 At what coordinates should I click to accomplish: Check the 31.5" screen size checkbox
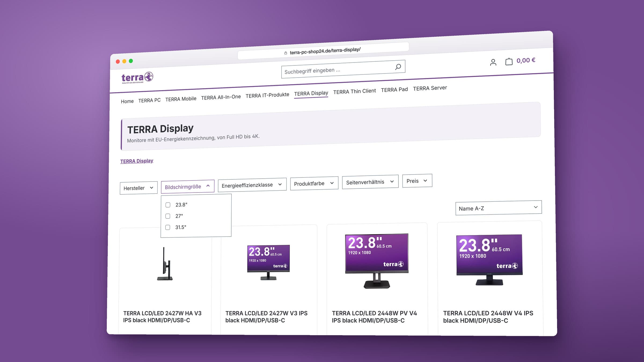click(168, 227)
